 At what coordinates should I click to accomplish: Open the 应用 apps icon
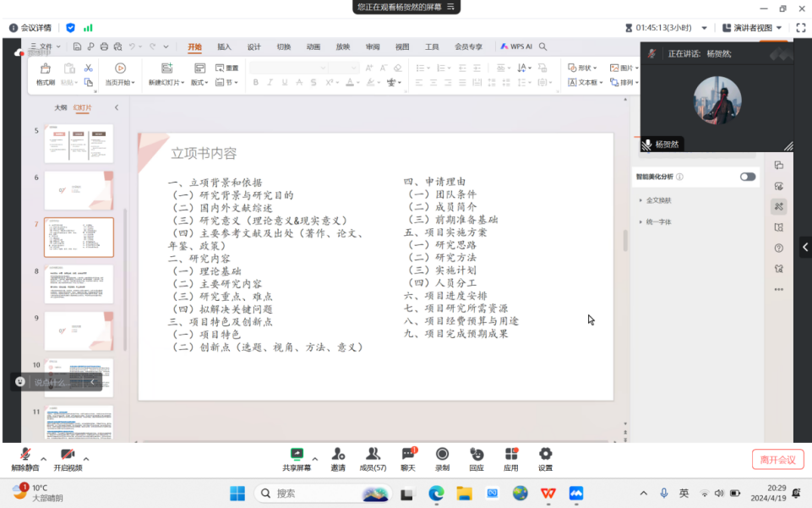511,456
